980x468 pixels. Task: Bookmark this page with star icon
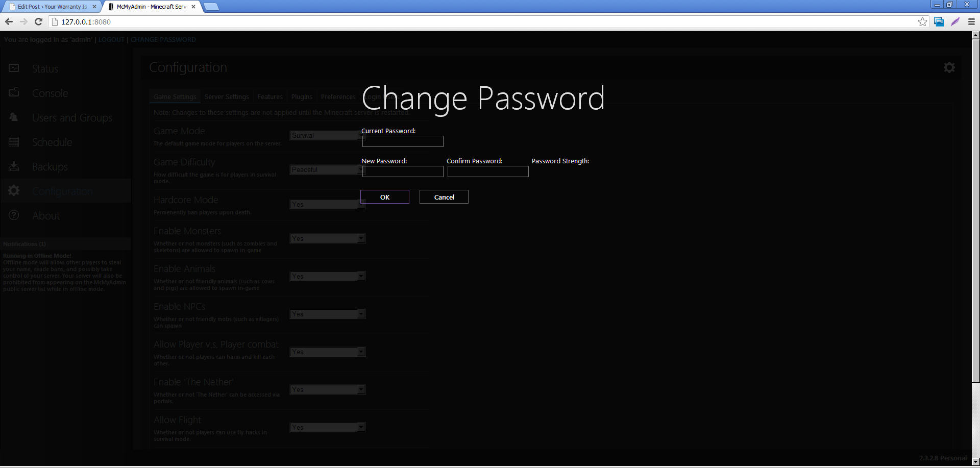click(922, 21)
